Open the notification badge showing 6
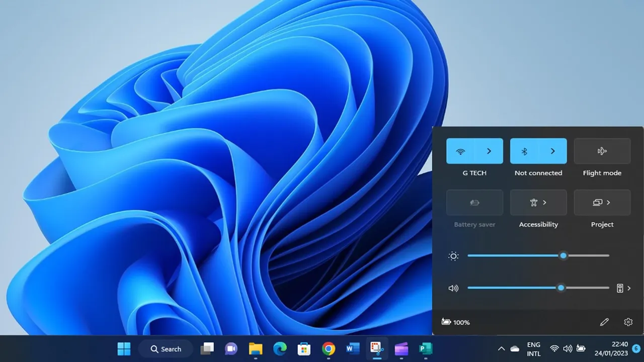The image size is (644, 362). [636, 348]
